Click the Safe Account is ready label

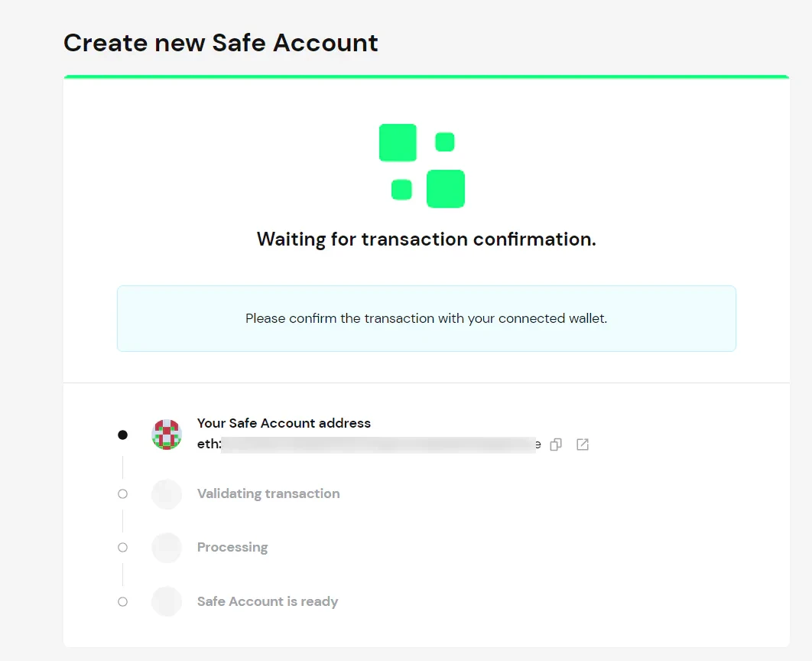(x=268, y=601)
